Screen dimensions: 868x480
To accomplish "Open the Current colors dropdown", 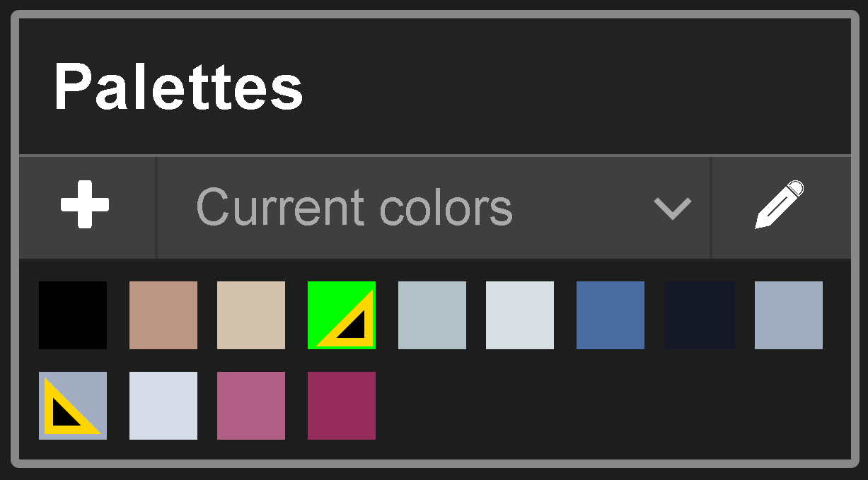I will tap(434, 207).
